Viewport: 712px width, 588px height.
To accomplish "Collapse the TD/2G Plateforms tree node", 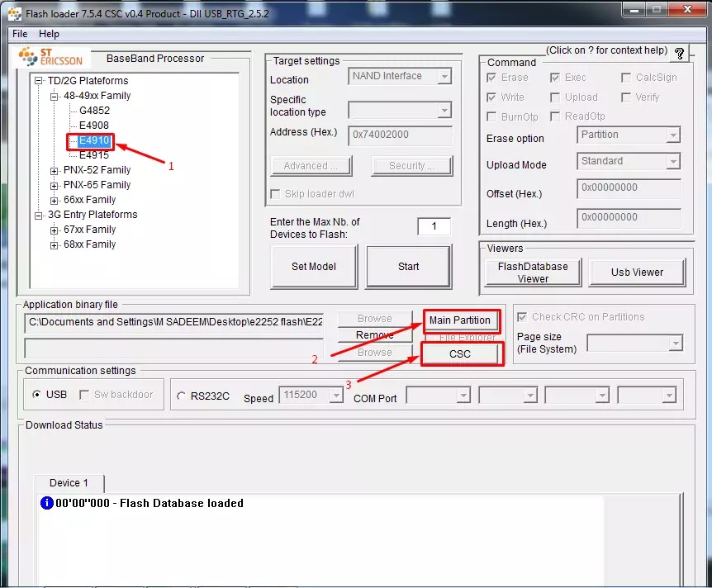I will click(39, 81).
